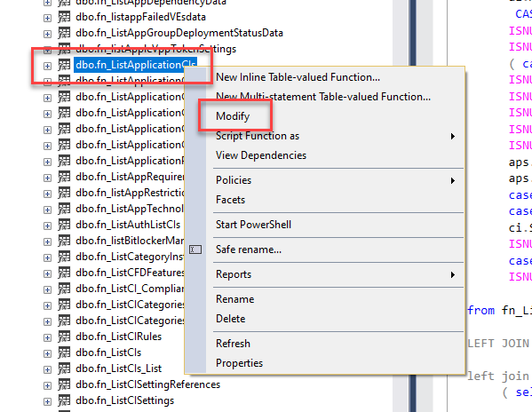Click the function icon beside dbo.fn_ListAuthListCIs

coord(64,225)
